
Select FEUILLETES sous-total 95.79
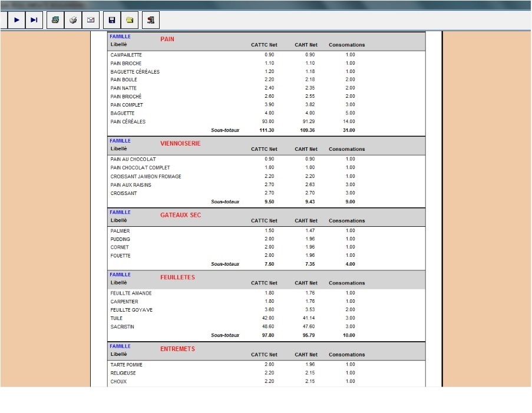point(309,335)
